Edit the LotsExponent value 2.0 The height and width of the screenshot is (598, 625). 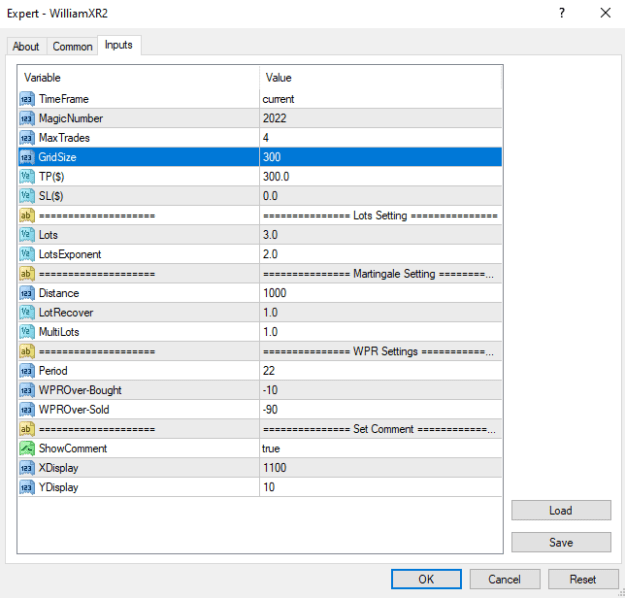381,254
